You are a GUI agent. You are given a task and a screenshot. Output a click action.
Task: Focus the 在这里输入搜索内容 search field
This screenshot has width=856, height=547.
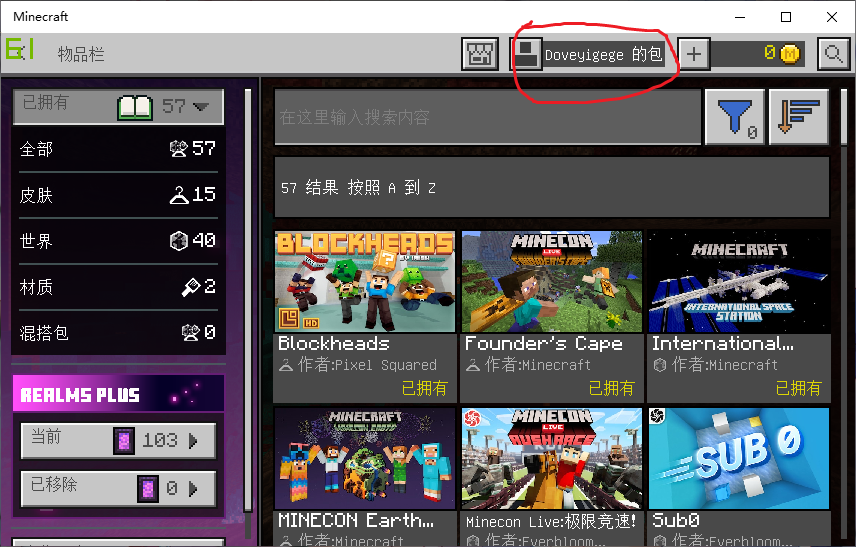click(488, 117)
